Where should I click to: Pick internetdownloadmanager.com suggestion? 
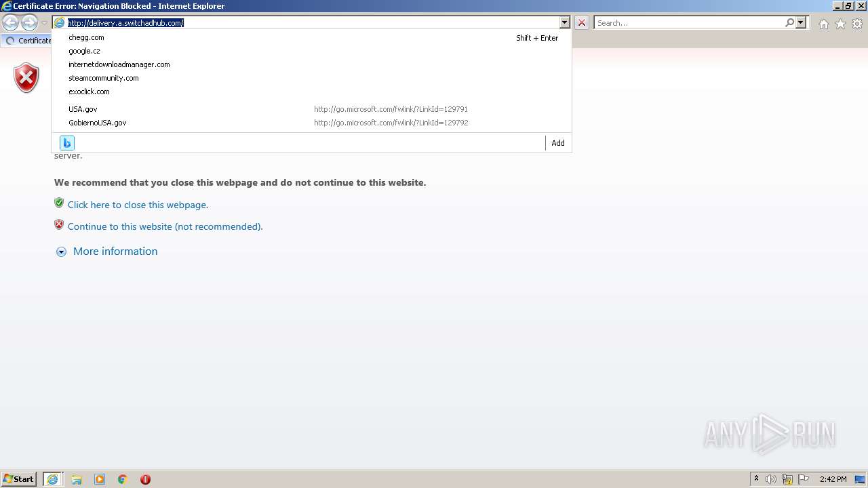coord(312,64)
